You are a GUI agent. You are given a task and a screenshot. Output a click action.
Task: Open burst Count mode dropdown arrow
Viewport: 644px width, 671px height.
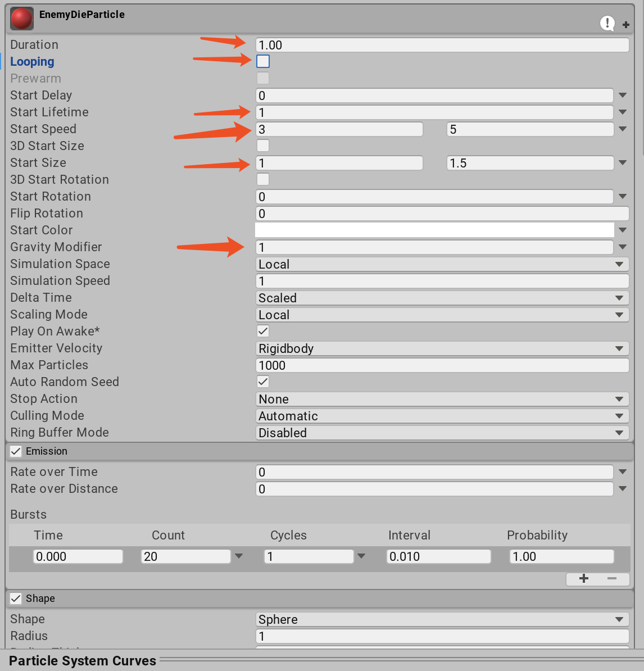239,556
